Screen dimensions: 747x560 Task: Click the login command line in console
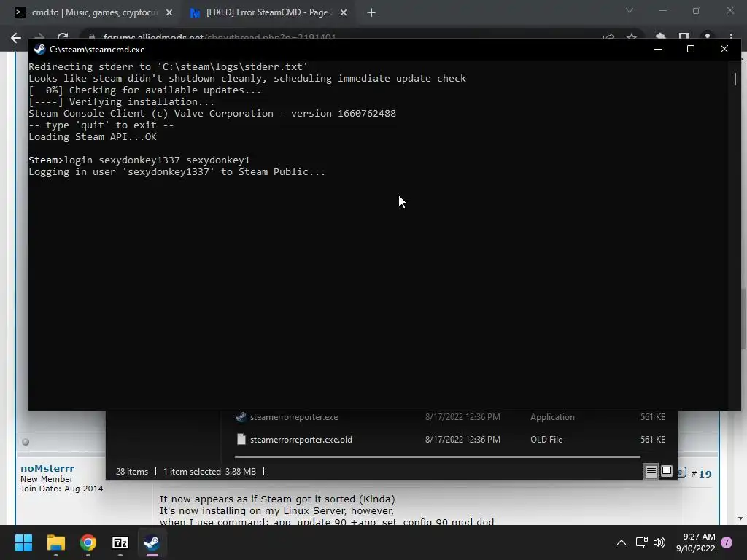pyautogui.click(x=139, y=160)
